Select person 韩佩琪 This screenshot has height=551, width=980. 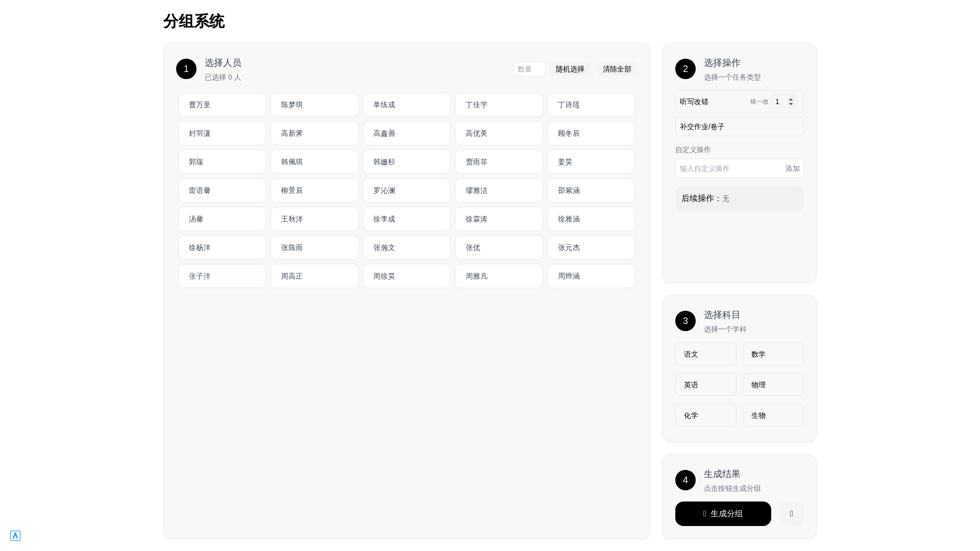click(x=314, y=162)
